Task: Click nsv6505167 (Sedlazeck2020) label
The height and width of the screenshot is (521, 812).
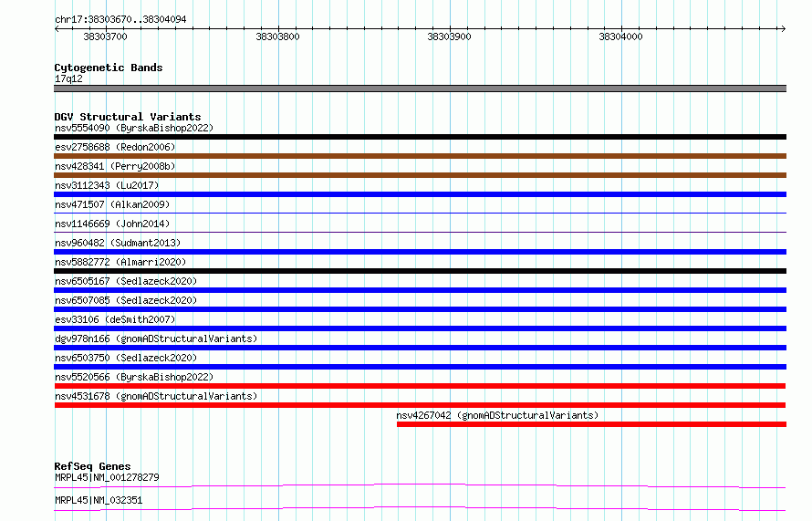Action: [126, 281]
